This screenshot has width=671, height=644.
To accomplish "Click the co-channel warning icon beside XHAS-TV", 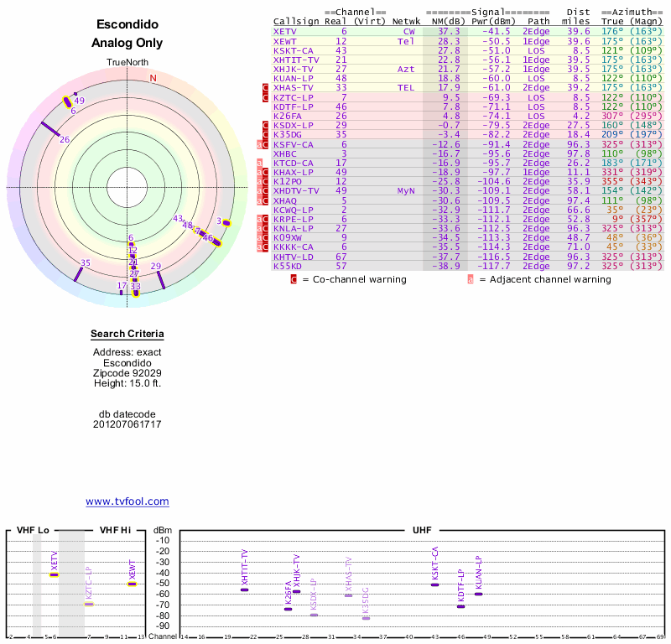I will point(265,88).
